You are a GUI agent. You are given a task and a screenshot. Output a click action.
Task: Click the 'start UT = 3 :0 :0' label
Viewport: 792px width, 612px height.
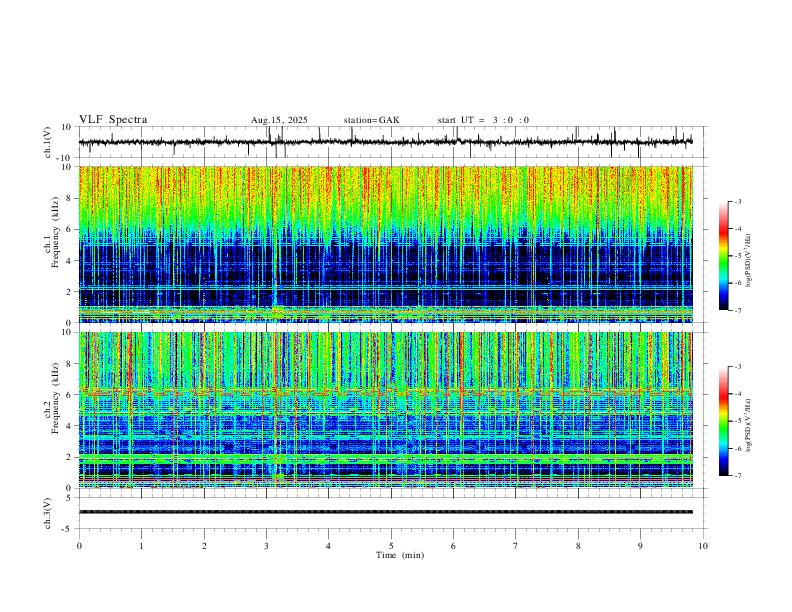(483, 120)
